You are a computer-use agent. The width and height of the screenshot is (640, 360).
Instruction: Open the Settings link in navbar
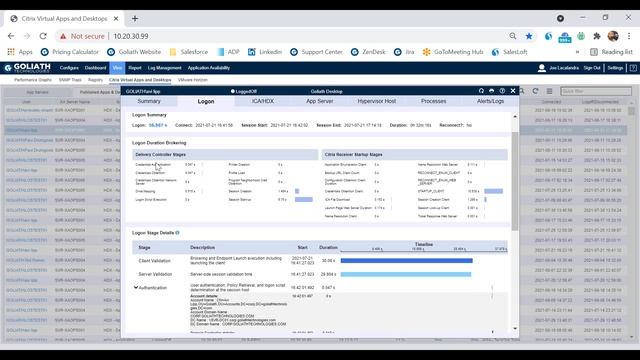tap(615, 68)
